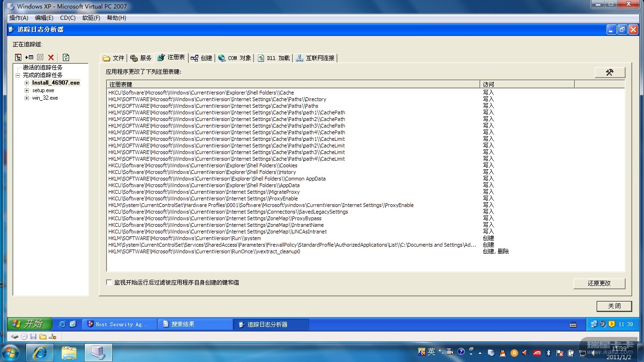Select win_32.exe in the tree
644x362 pixels.
(x=45, y=98)
